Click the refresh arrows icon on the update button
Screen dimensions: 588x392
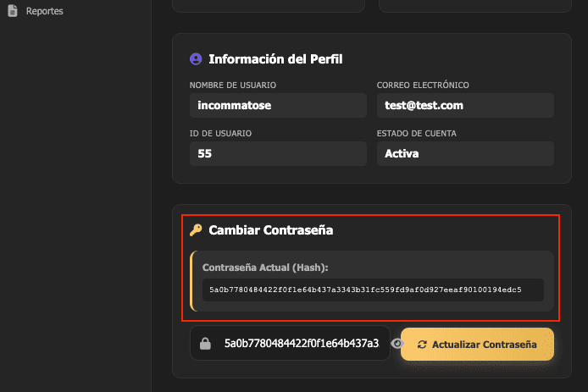pyautogui.click(x=422, y=345)
